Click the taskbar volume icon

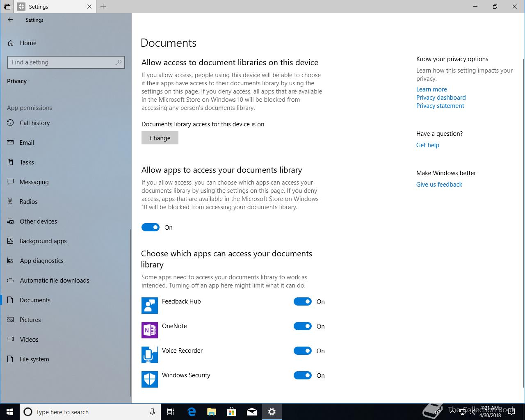[472, 412]
